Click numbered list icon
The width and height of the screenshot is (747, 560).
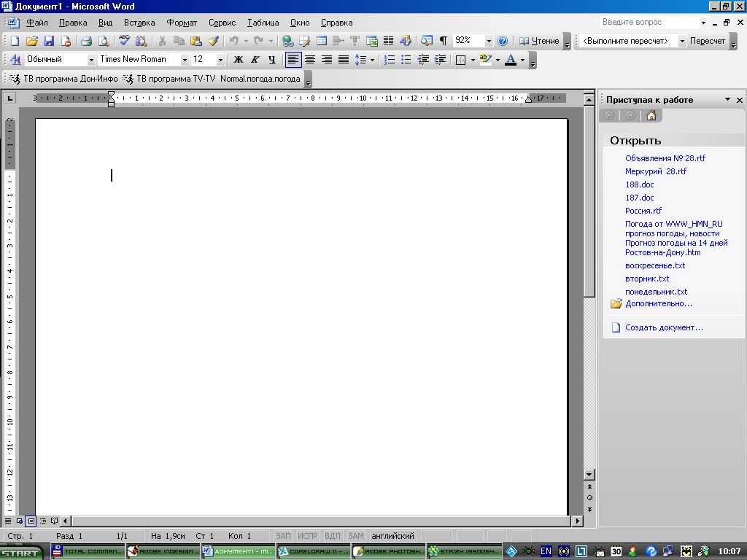point(390,60)
